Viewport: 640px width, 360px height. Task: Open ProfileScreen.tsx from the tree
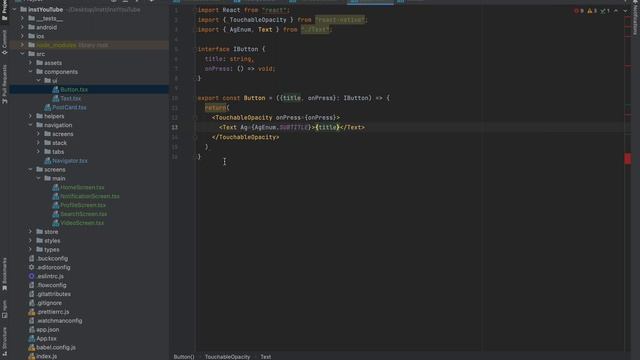pyautogui.click(x=83, y=205)
